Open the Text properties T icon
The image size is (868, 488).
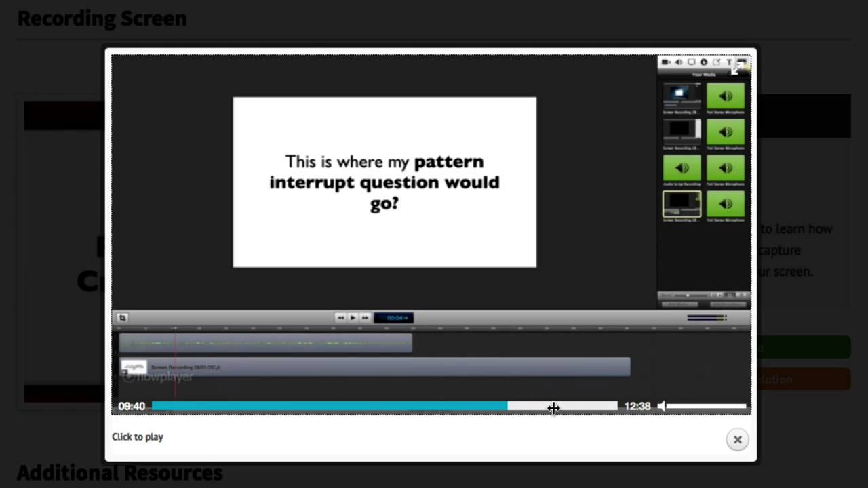pos(730,62)
